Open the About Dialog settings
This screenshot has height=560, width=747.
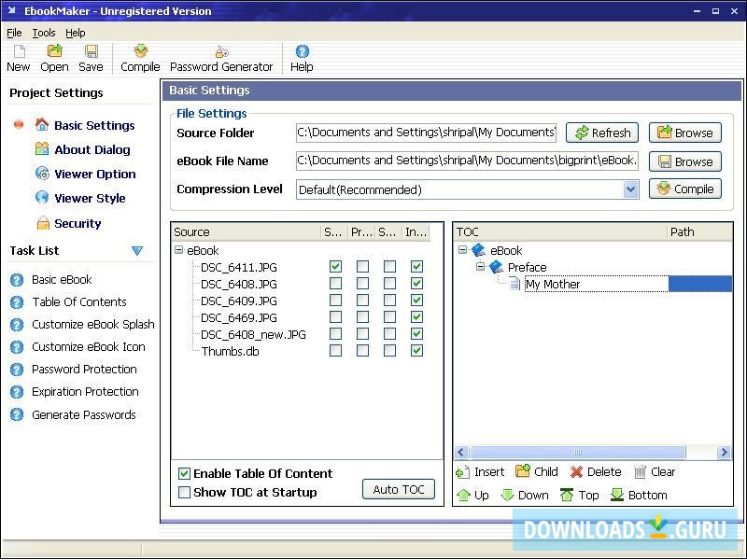(92, 149)
